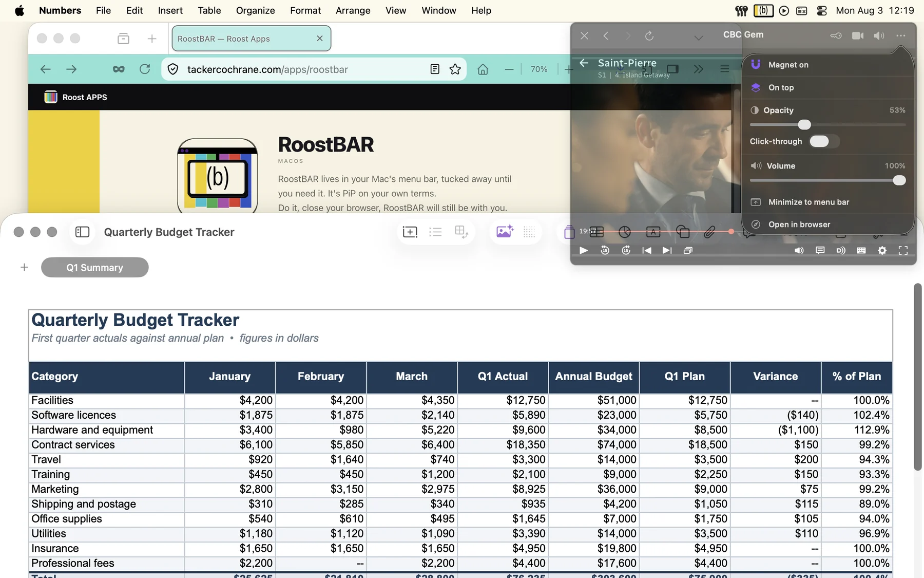The image size is (924, 578).
Task: Open the episodes list icon in player controls
Action: tap(688, 250)
